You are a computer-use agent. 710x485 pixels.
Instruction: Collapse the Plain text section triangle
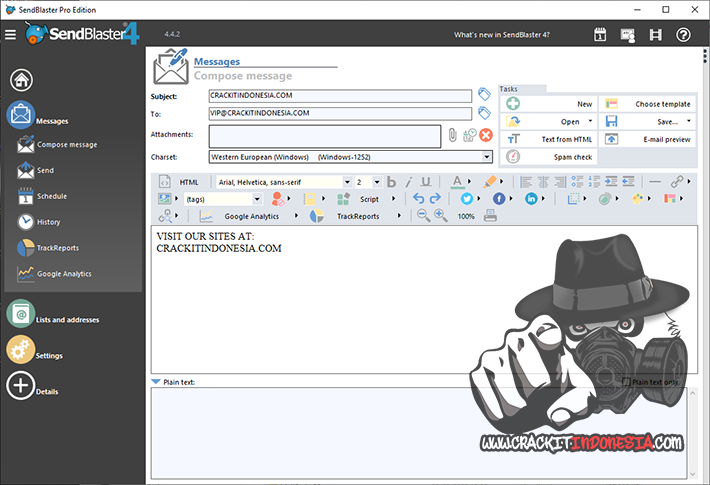coord(156,382)
